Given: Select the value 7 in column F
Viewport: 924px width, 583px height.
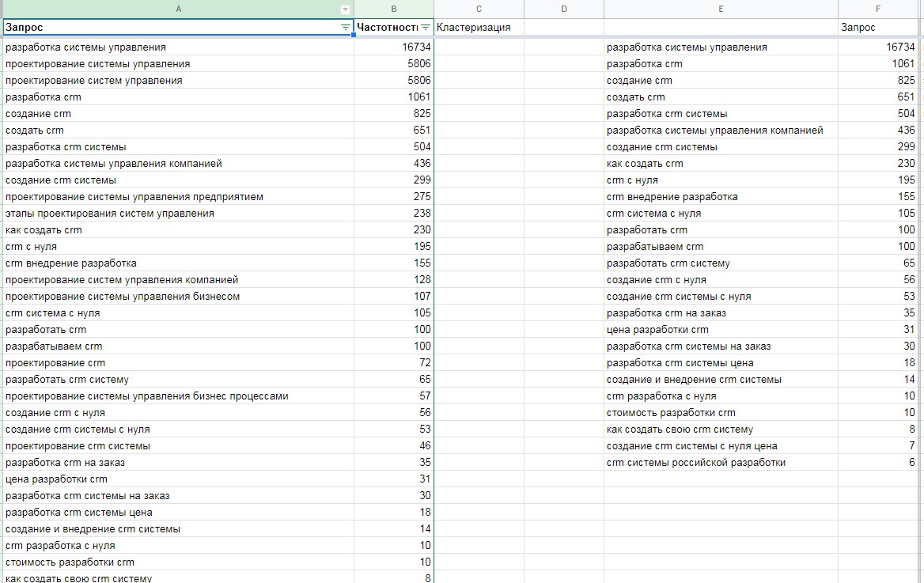Looking at the screenshot, I should click(x=878, y=445).
